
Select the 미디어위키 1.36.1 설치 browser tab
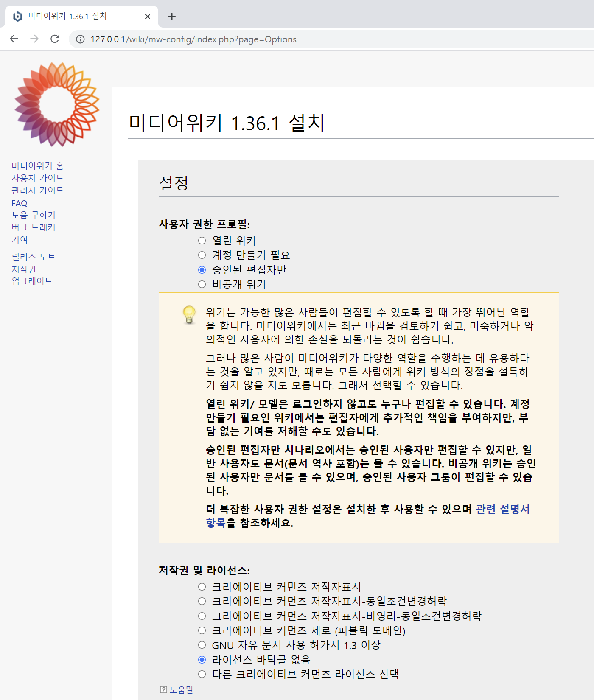coord(81,17)
